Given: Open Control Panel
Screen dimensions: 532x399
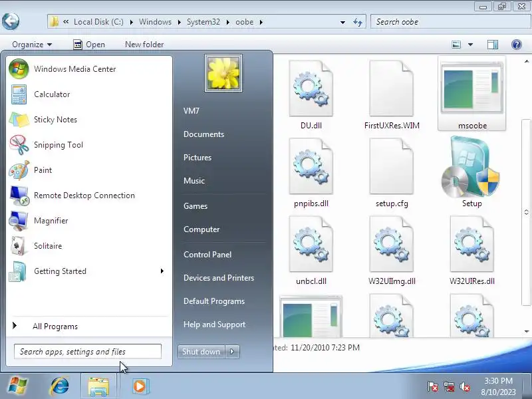Looking at the screenshot, I should (207, 255).
